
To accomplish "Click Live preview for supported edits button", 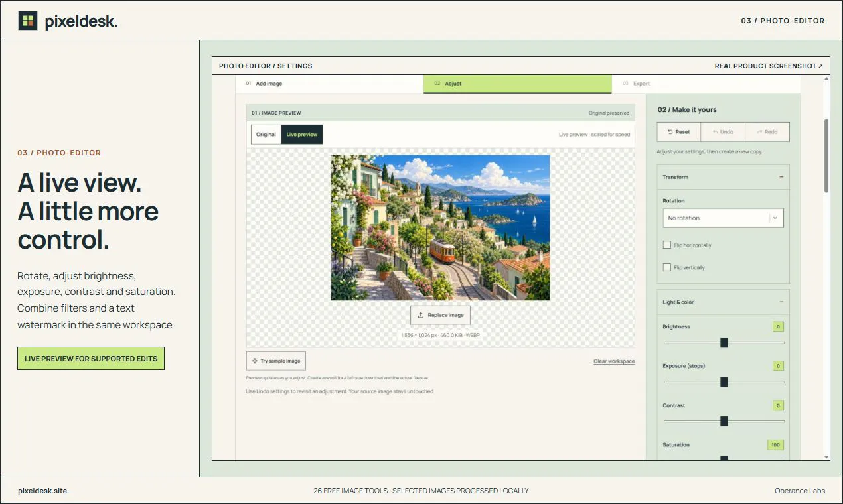I will pyautogui.click(x=91, y=359).
